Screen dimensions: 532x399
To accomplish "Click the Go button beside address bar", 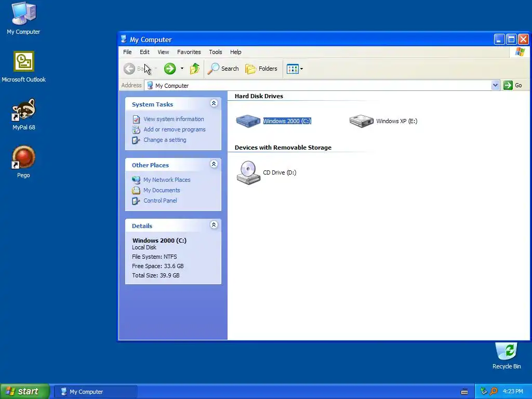I will tap(513, 86).
